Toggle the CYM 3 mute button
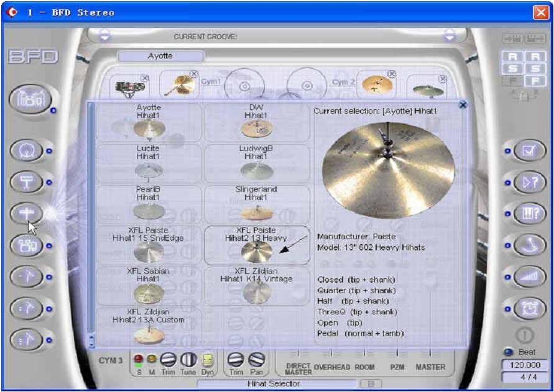This screenshot has height=392, width=554. click(151, 359)
